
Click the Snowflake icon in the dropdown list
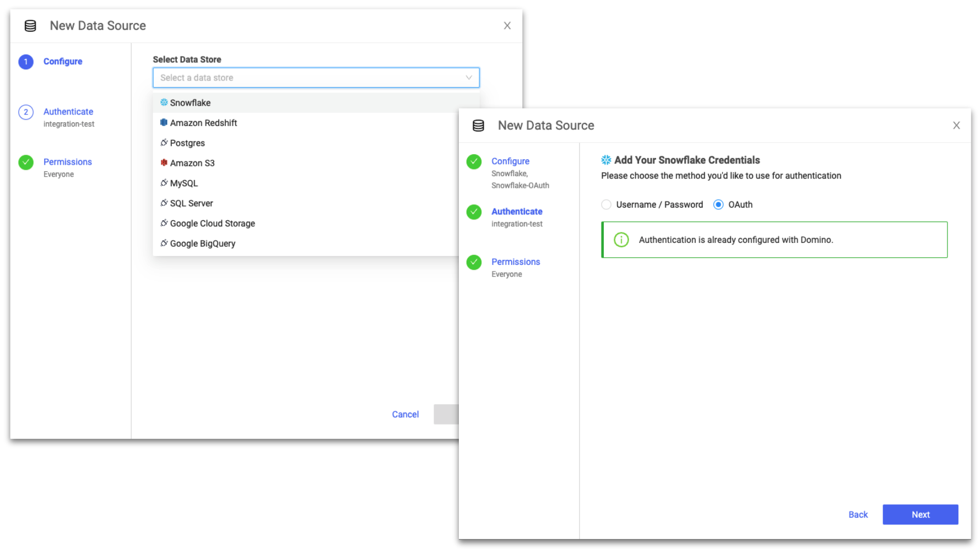click(x=164, y=102)
